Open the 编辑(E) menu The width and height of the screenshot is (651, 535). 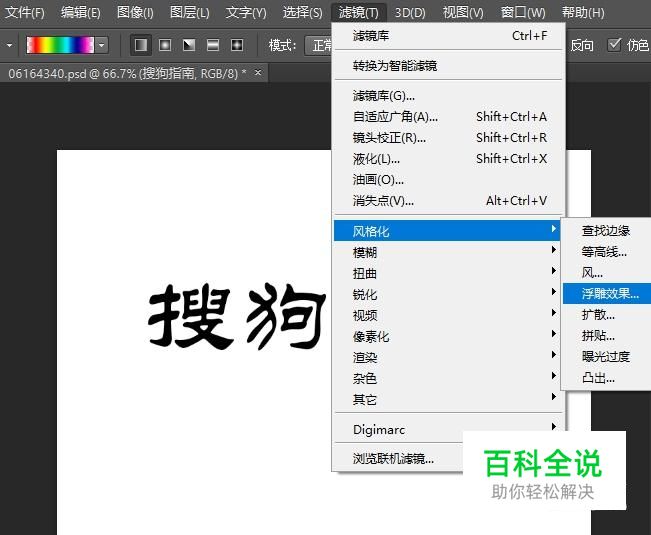tap(81, 12)
